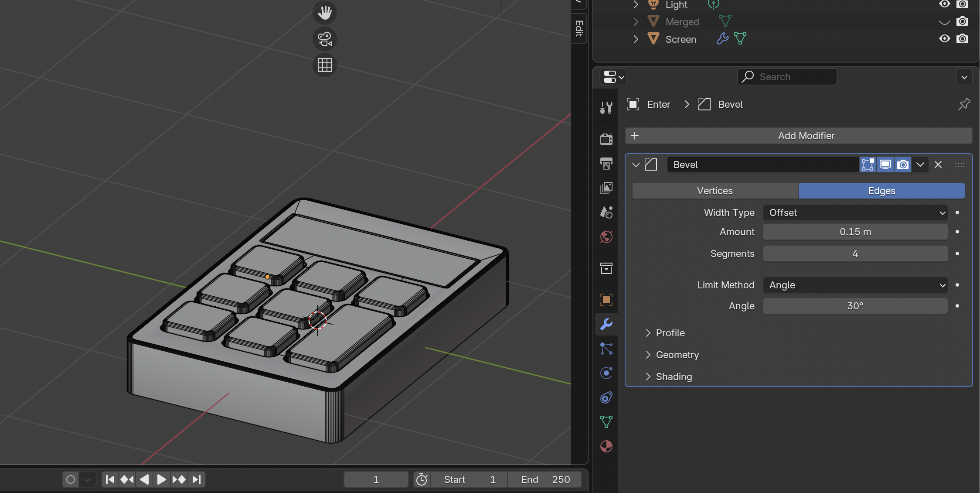The height and width of the screenshot is (493, 980).
Task: Open the Physics properties tab icon
Action: (x=606, y=373)
